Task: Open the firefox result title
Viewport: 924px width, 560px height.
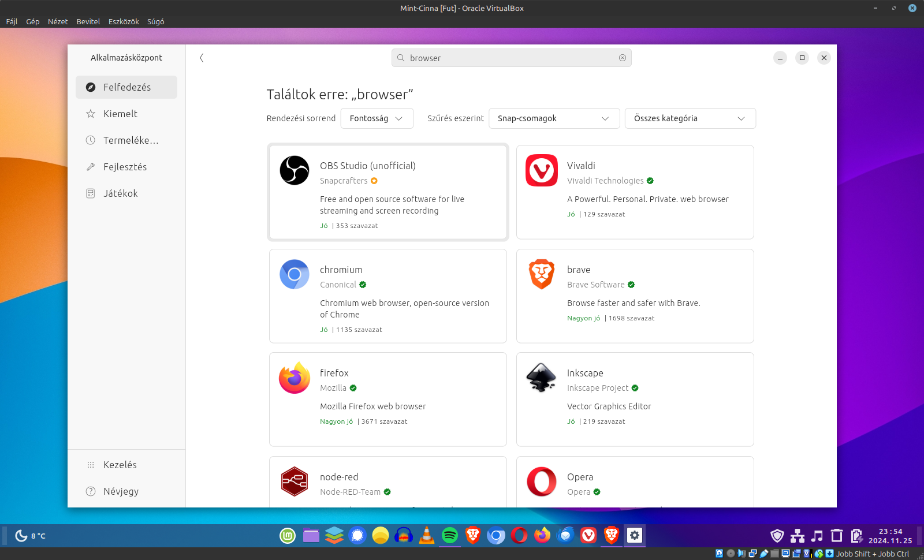Action: (x=334, y=373)
